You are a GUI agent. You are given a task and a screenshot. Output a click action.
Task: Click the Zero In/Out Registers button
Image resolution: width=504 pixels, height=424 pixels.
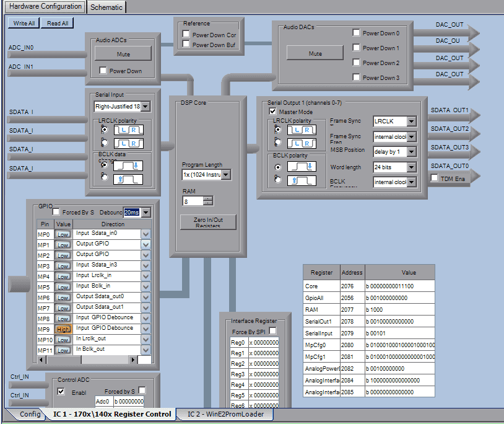point(208,223)
